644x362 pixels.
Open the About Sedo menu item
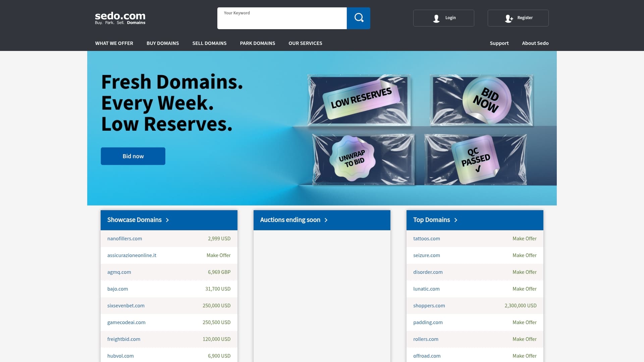pos(535,43)
